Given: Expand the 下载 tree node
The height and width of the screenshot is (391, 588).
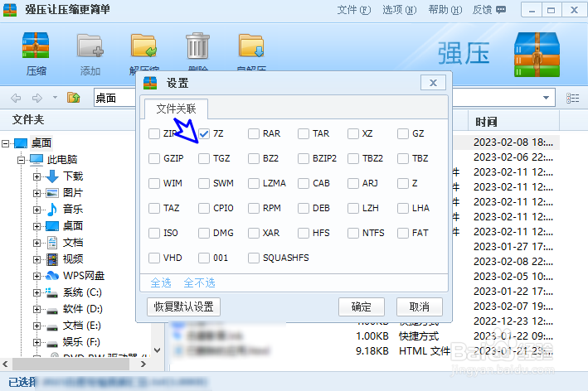Looking at the screenshot, I should coord(36,176).
